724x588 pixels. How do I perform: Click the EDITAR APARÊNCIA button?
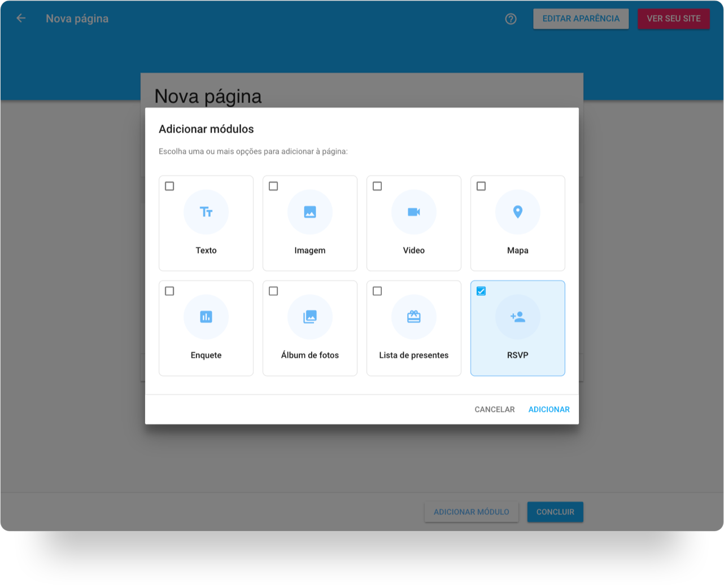pyautogui.click(x=581, y=19)
